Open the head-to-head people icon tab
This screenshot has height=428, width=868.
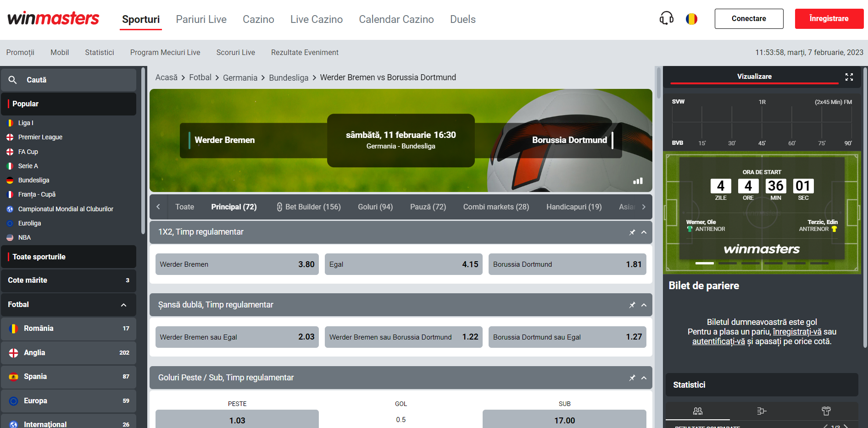click(x=698, y=411)
